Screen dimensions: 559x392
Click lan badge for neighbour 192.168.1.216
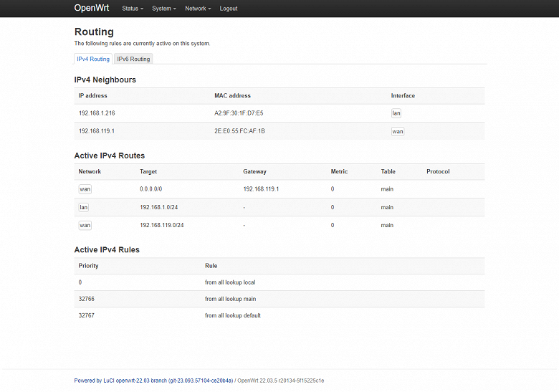click(396, 113)
